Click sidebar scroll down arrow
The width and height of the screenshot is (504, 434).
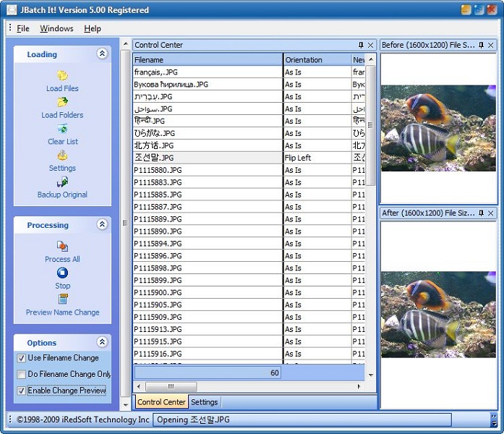tap(125, 405)
